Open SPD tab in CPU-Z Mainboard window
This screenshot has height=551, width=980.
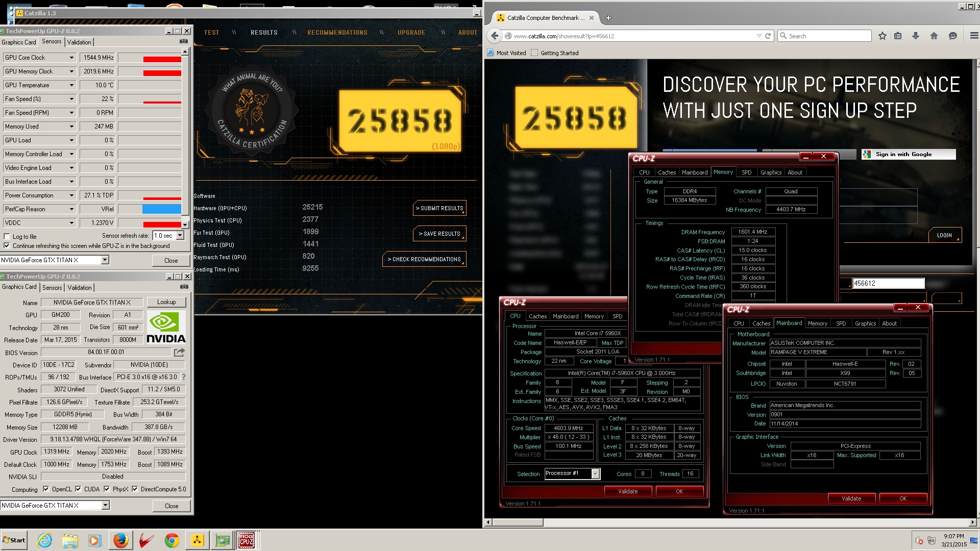(x=841, y=323)
